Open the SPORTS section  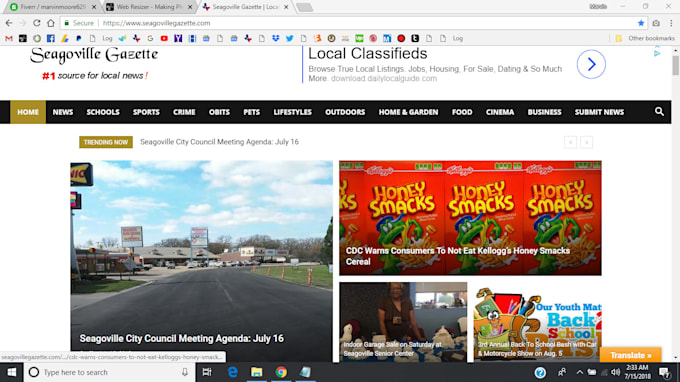[x=146, y=112]
